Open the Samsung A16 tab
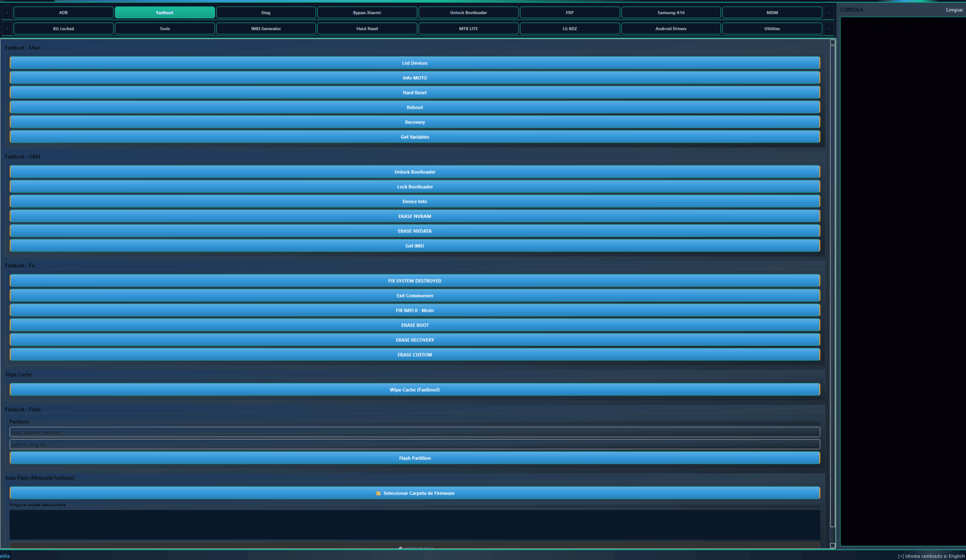 click(671, 13)
